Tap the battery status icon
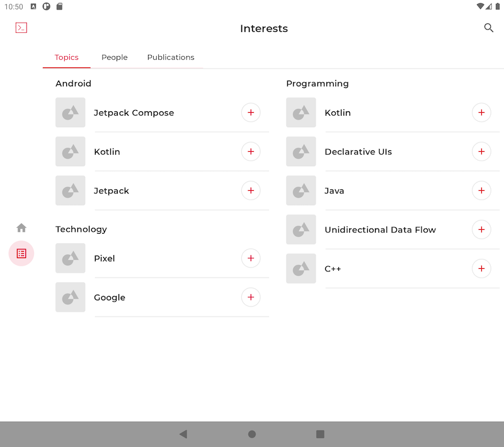 click(498, 6)
